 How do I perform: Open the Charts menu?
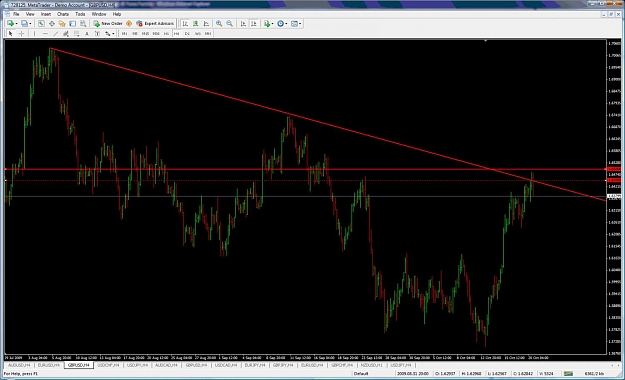point(63,14)
